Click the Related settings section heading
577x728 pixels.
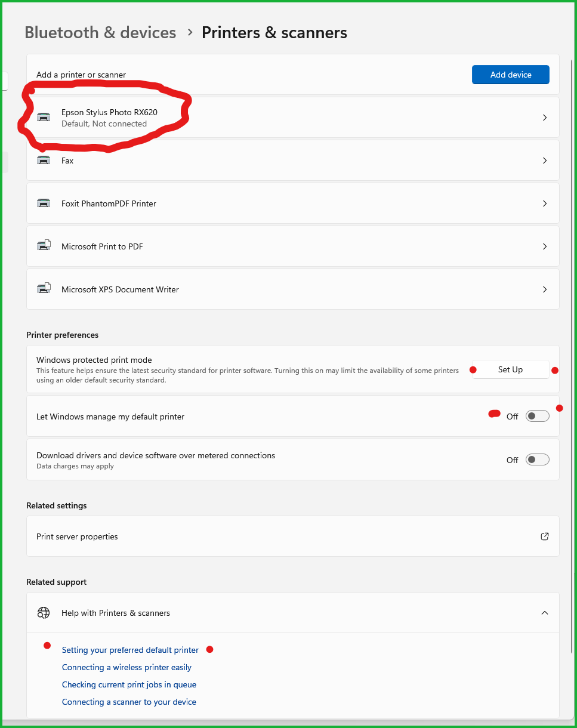point(57,505)
